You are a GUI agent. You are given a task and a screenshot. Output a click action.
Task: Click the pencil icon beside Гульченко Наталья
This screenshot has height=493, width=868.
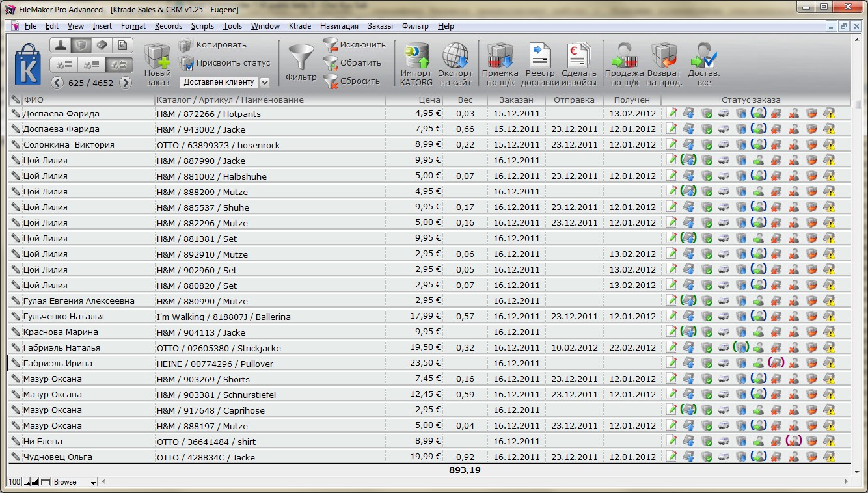tap(16, 316)
